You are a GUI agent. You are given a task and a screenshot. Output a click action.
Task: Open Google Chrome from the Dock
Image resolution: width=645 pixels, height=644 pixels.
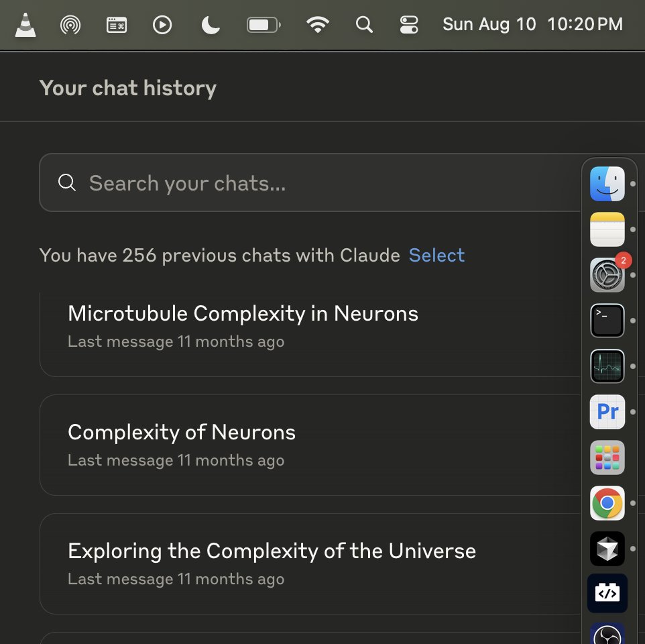(x=607, y=503)
